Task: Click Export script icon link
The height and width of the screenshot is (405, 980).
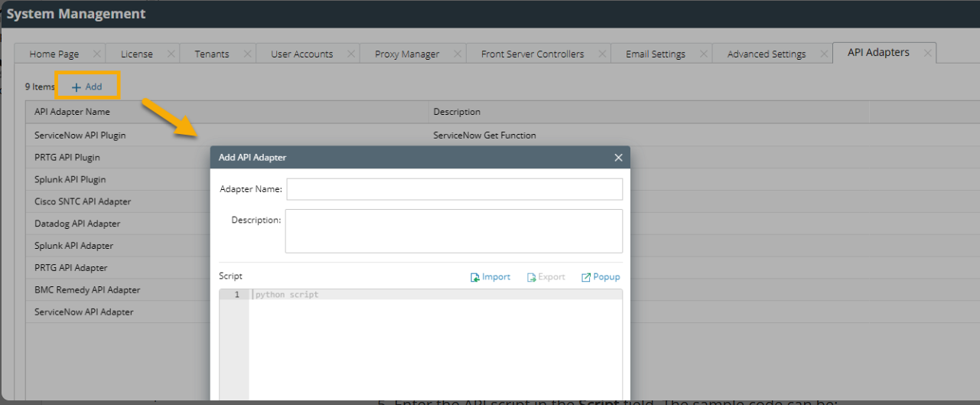Action: (x=546, y=277)
